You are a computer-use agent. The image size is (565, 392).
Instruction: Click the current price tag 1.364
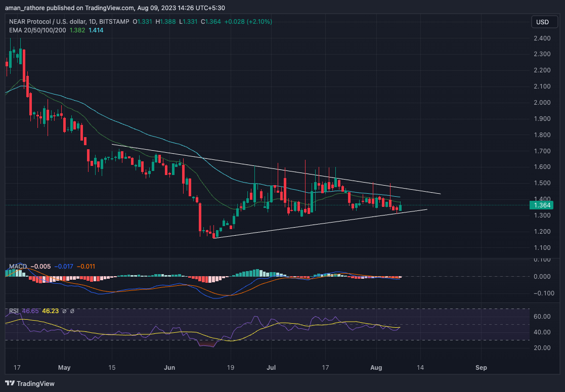[x=542, y=205]
